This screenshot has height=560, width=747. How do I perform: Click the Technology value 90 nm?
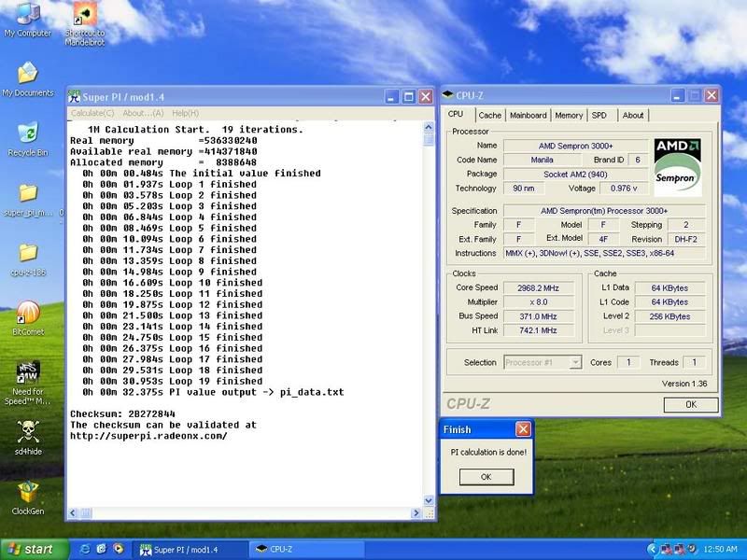524,189
